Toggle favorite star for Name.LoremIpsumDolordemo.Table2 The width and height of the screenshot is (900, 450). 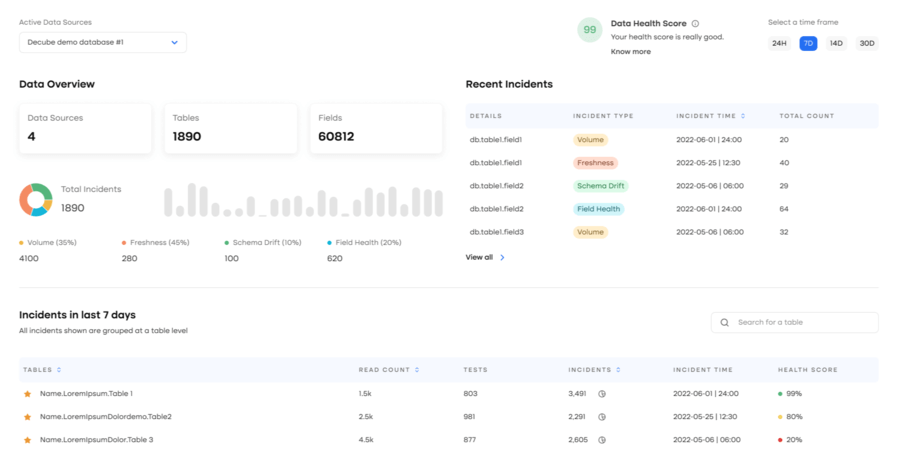pos(27,417)
